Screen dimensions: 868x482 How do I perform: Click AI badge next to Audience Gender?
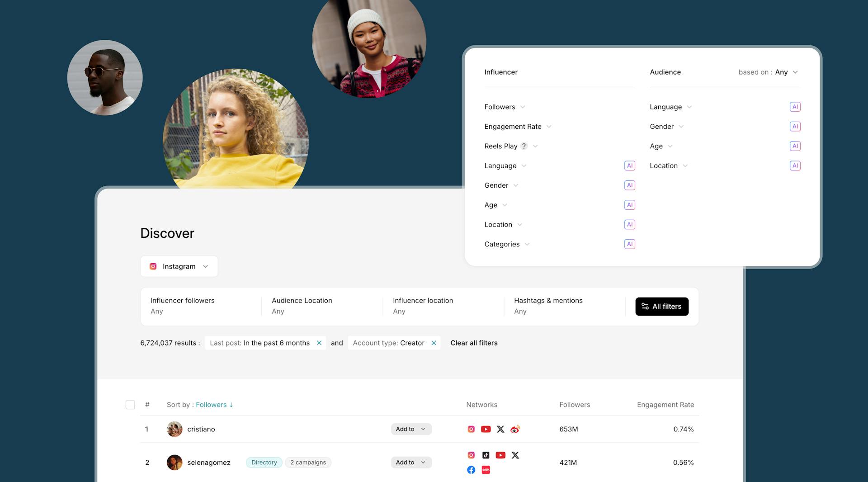pyautogui.click(x=795, y=127)
